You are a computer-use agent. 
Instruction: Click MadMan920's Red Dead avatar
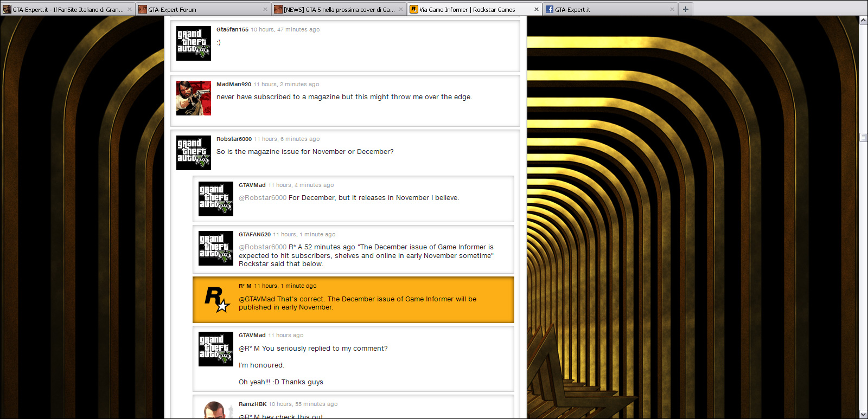tap(194, 98)
